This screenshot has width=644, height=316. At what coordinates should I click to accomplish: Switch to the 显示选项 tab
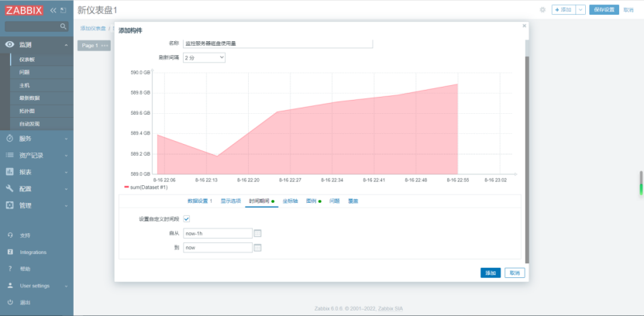coord(230,201)
